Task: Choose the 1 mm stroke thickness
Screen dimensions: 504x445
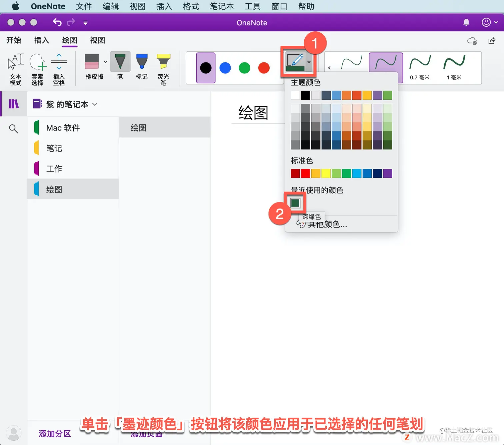Action: tap(454, 67)
